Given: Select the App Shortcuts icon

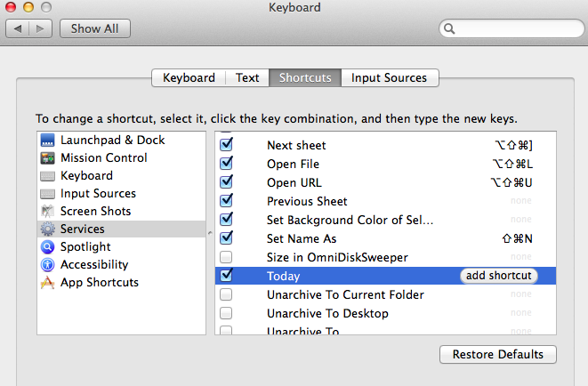Looking at the screenshot, I should click(47, 283).
